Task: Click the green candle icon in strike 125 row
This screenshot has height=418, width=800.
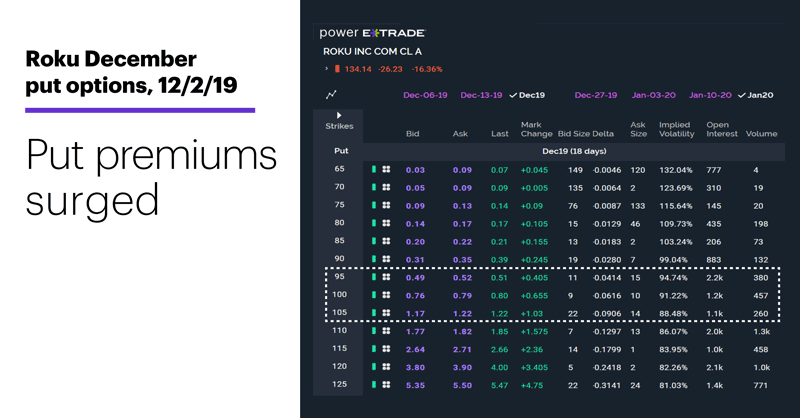Action: coord(374,384)
